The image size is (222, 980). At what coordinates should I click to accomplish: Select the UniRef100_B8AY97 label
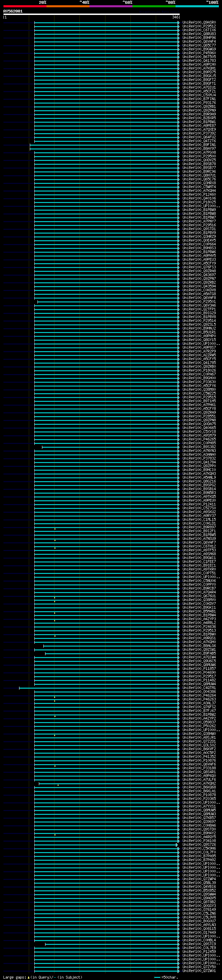199,149
